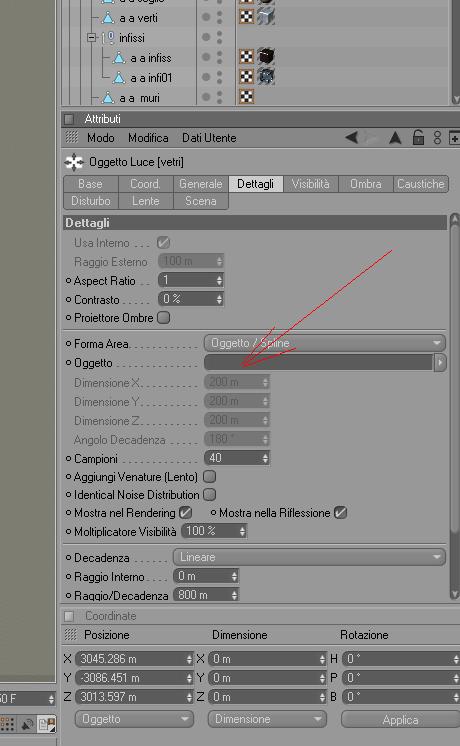460x746 pixels.
Task: Toggle Proiettore Ombre checkbox
Action: pos(163,317)
